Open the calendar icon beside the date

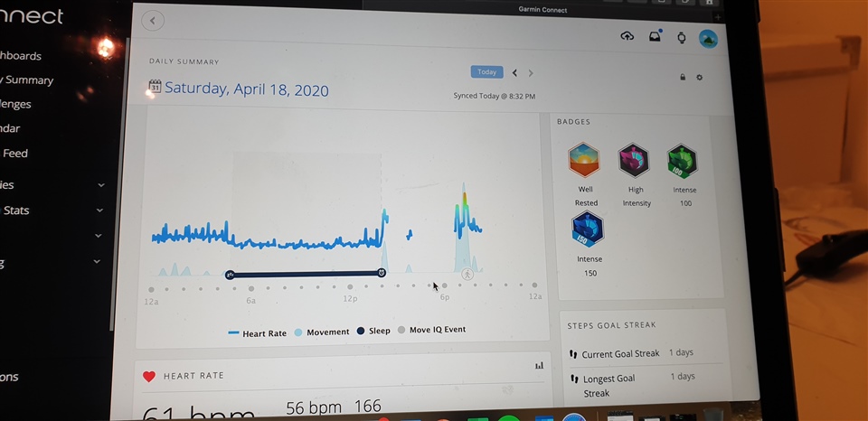(x=155, y=87)
